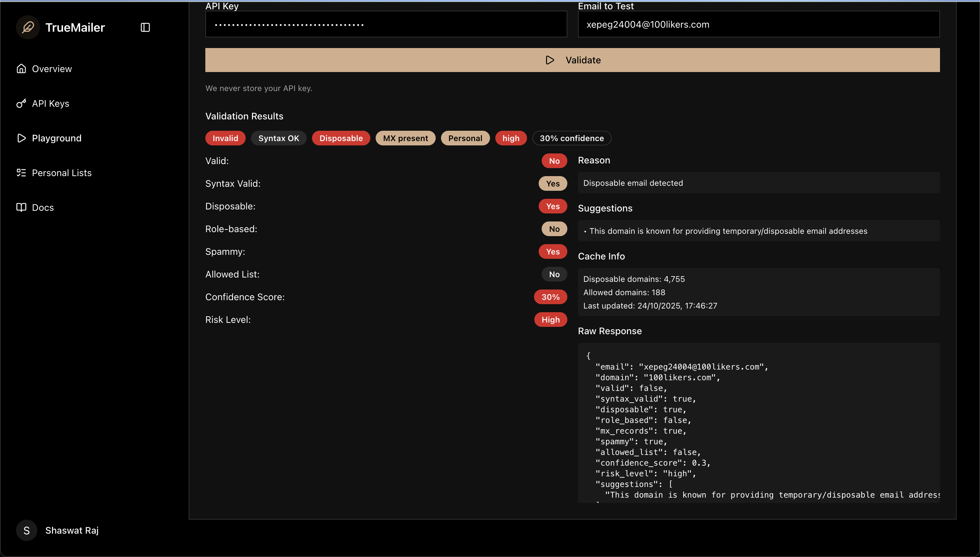Click the TrueMailer feather logo icon
The height and width of the screenshot is (557, 980).
[28, 27]
